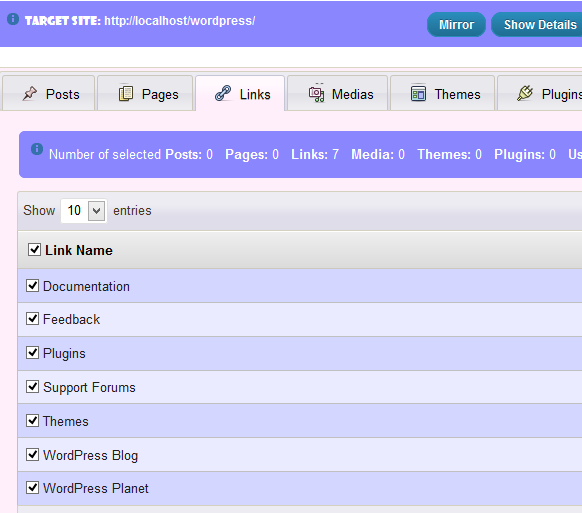Click the Plugins link name in table
582x513 pixels.
[64, 353]
